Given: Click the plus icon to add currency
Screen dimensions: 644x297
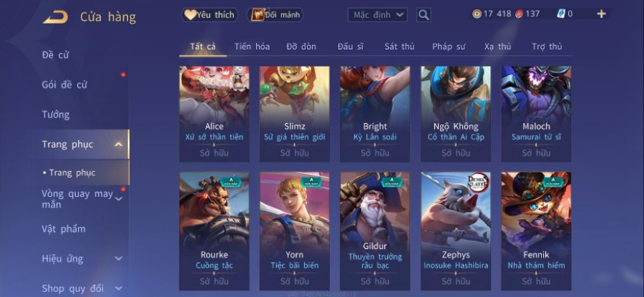Looking at the screenshot, I should click(601, 14).
